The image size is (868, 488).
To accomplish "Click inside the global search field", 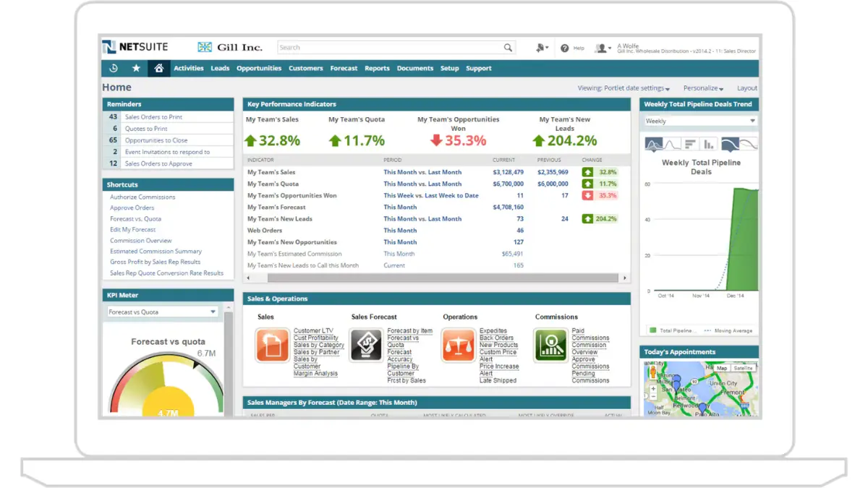I will click(x=391, y=47).
